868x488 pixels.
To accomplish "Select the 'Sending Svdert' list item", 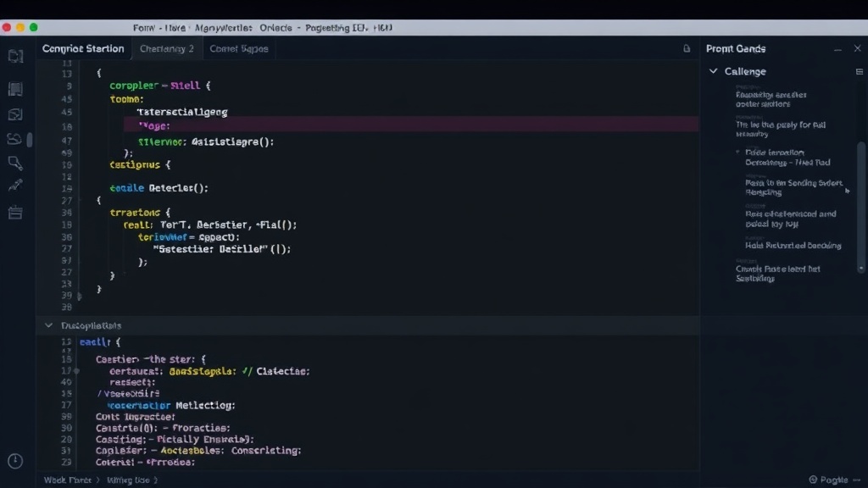I will coord(793,187).
